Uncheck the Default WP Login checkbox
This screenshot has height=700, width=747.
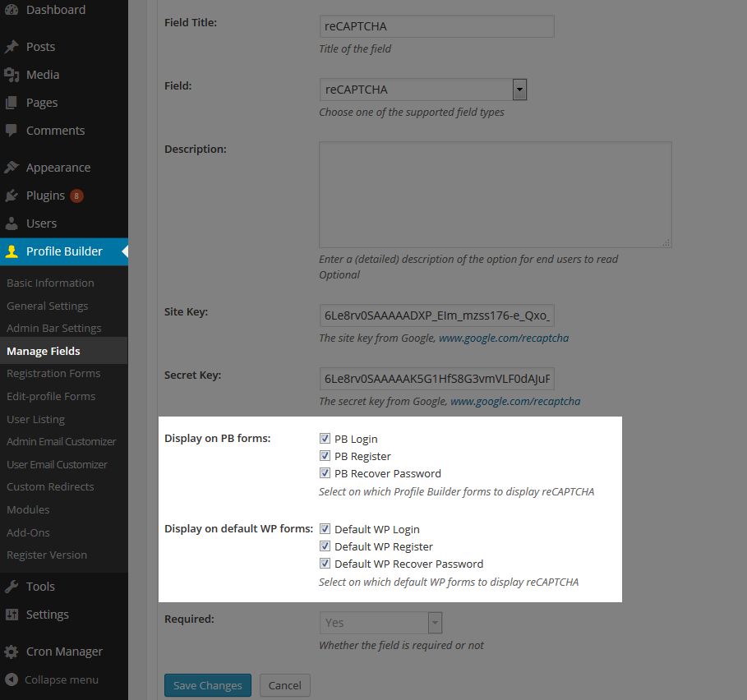click(x=325, y=528)
